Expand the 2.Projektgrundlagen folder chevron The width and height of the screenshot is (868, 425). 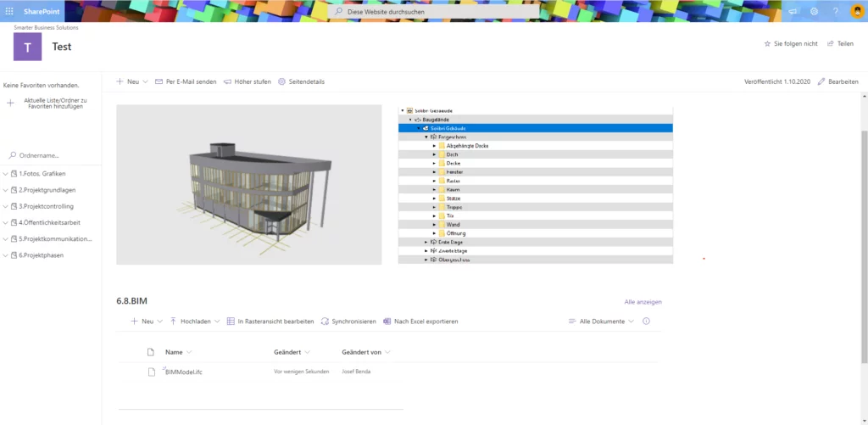(x=6, y=190)
